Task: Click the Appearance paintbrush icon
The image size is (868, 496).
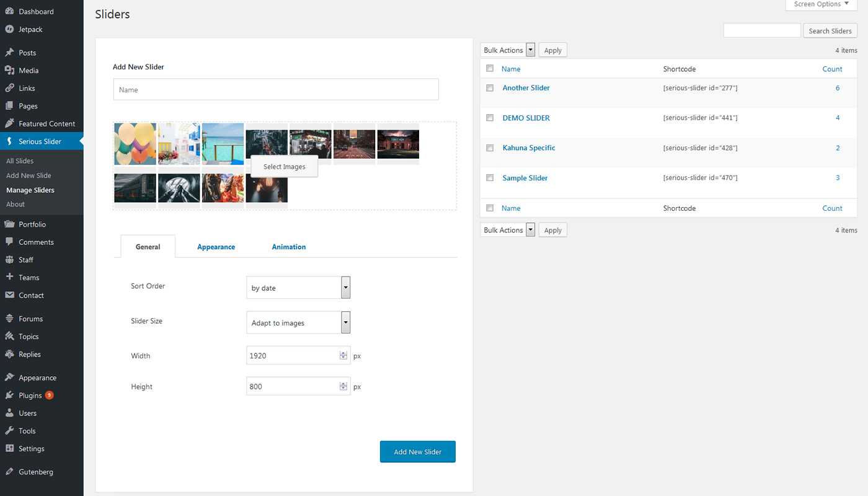Action: (9, 378)
